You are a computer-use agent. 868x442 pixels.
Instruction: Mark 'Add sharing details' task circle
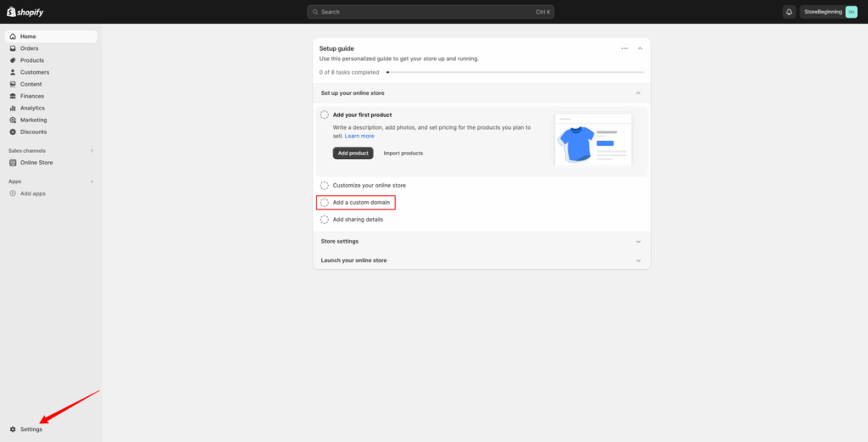(324, 219)
